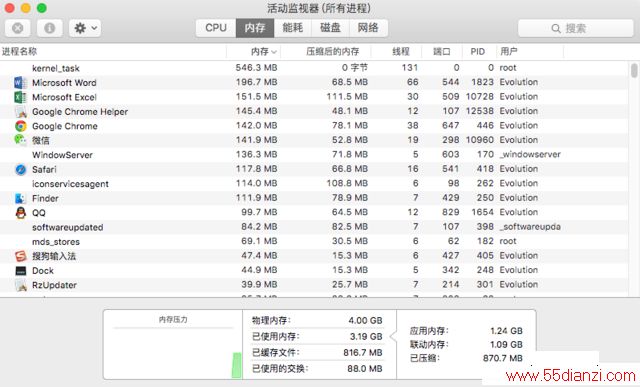Click the Sogou input method (搜狗输入法) icon
Viewport: 640px width, 387px height.
(20, 256)
